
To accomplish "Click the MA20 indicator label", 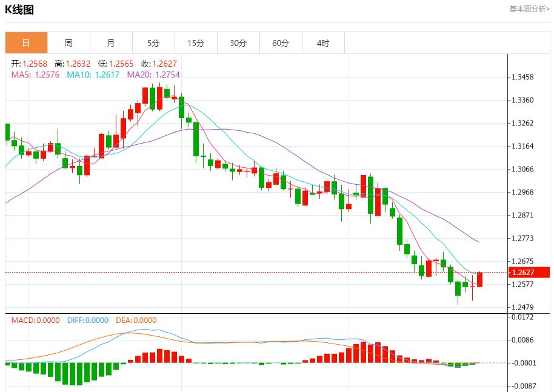I will point(153,75).
